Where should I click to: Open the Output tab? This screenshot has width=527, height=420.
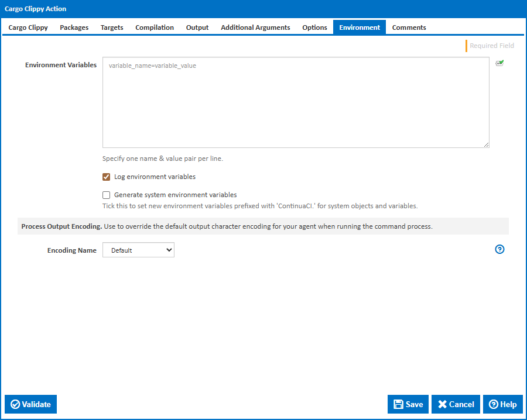[197, 27]
